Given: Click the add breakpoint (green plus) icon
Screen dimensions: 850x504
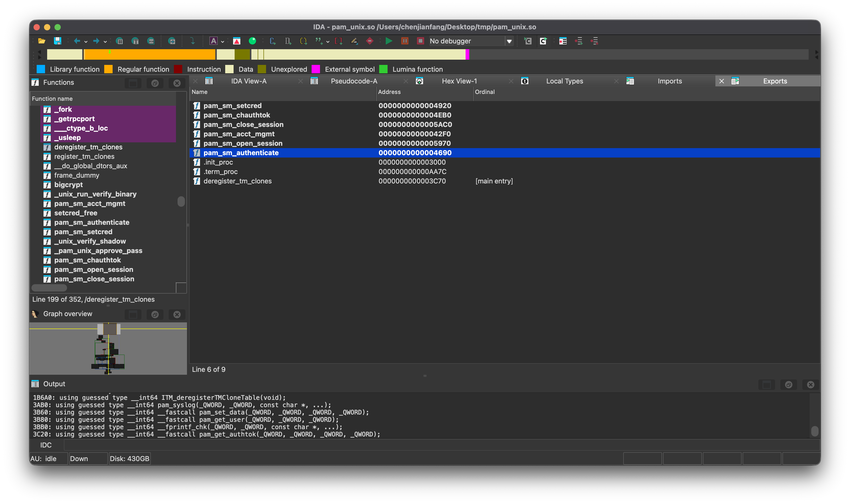Looking at the screenshot, I should pyautogui.click(x=578, y=41).
